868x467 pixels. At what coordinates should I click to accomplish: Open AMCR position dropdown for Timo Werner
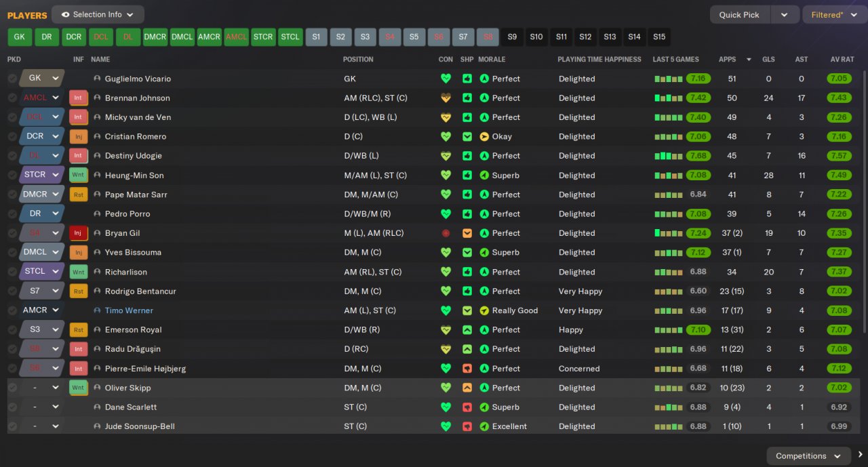tap(41, 310)
